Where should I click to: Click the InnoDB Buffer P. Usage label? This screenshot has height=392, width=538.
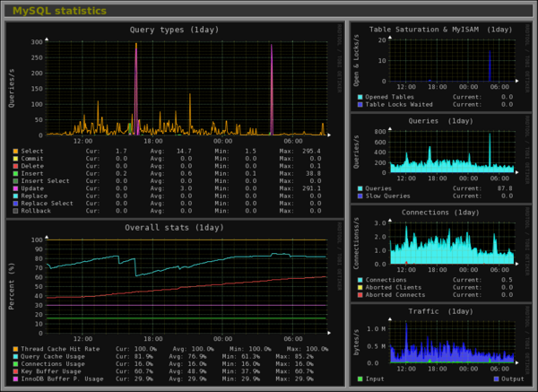coord(62,379)
